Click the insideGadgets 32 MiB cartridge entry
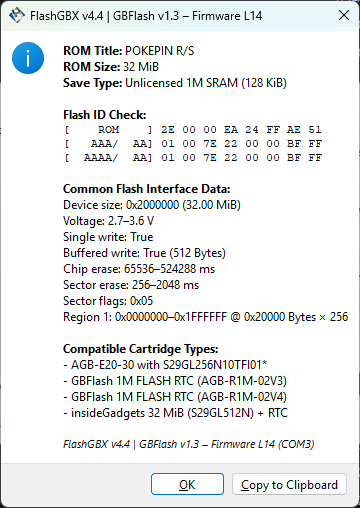 (176, 413)
